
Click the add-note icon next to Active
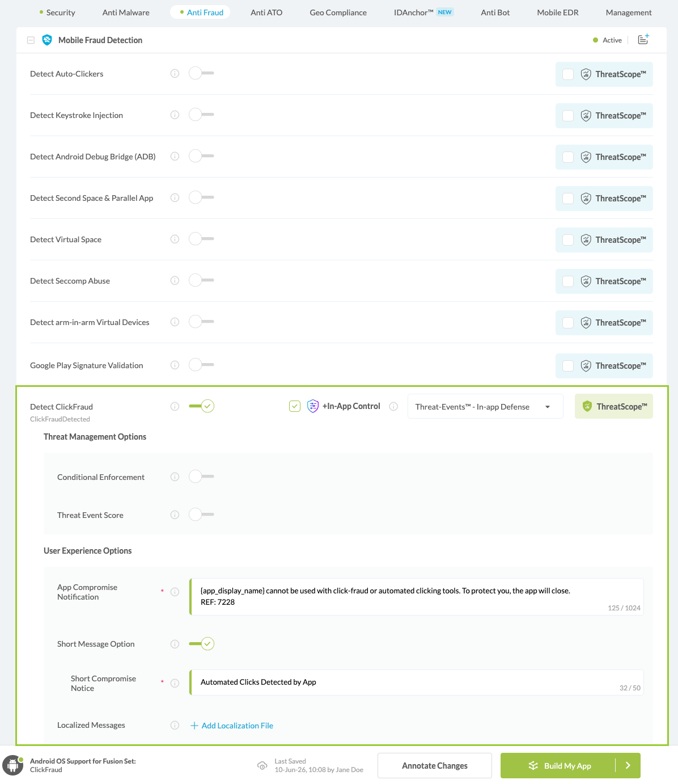pyautogui.click(x=643, y=40)
